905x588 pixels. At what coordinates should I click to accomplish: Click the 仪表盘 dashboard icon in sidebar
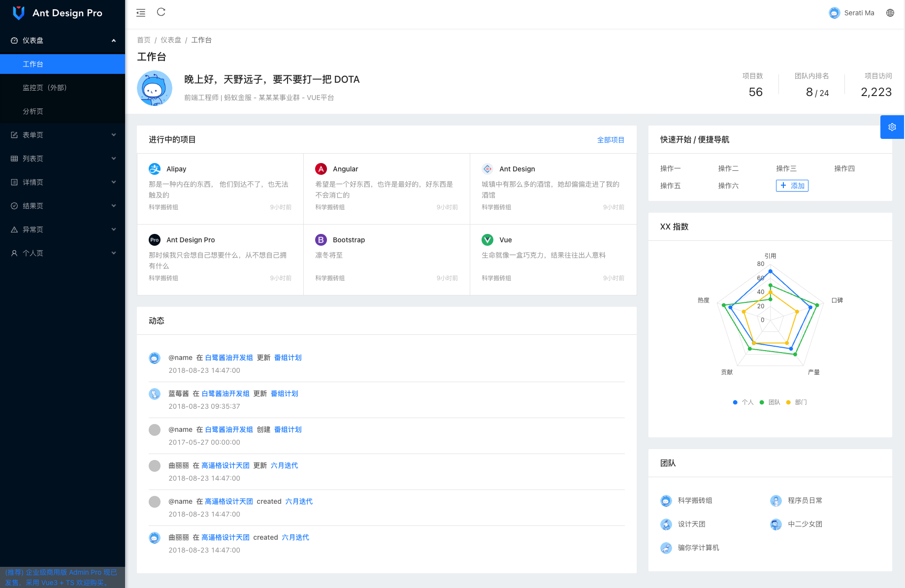point(14,40)
